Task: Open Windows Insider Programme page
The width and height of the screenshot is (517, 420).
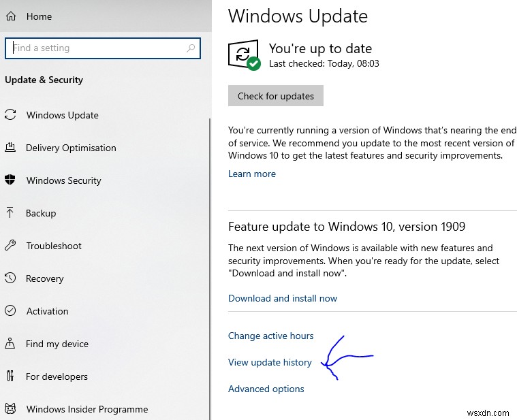Action: (87, 409)
